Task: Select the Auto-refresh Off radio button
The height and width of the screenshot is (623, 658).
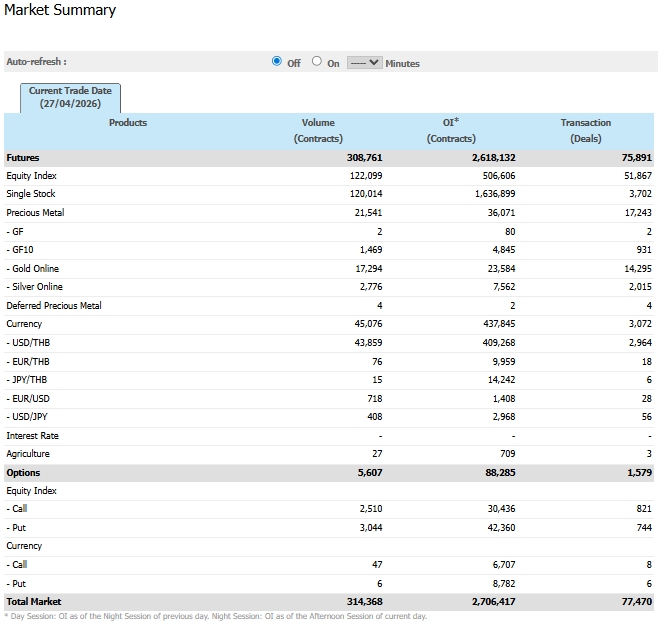Action: (x=277, y=62)
